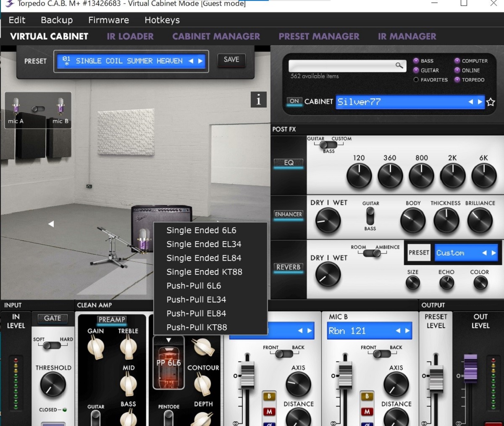Click the yellow B button under MIC A
504x426 pixels.
[x=269, y=396]
